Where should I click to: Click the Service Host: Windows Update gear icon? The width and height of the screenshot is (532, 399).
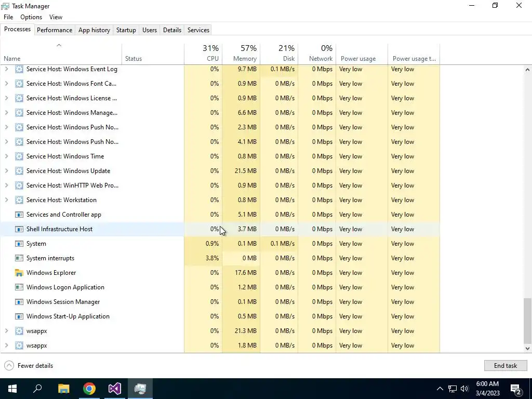click(19, 171)
